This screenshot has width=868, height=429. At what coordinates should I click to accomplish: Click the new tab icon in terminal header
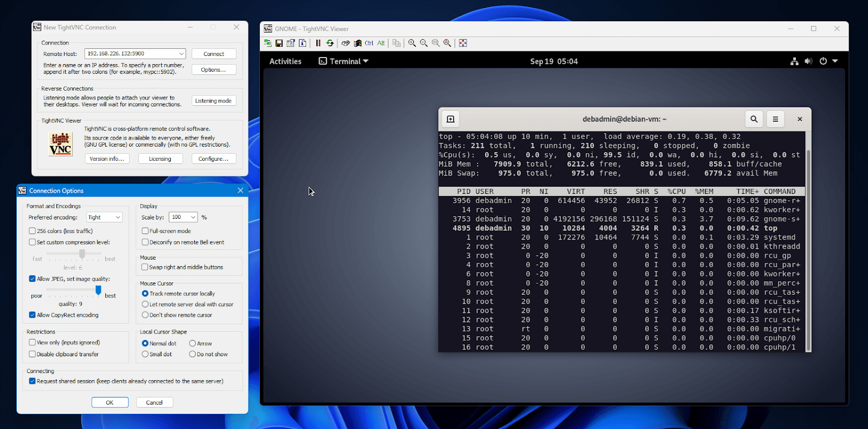click(x=450, y=119)
